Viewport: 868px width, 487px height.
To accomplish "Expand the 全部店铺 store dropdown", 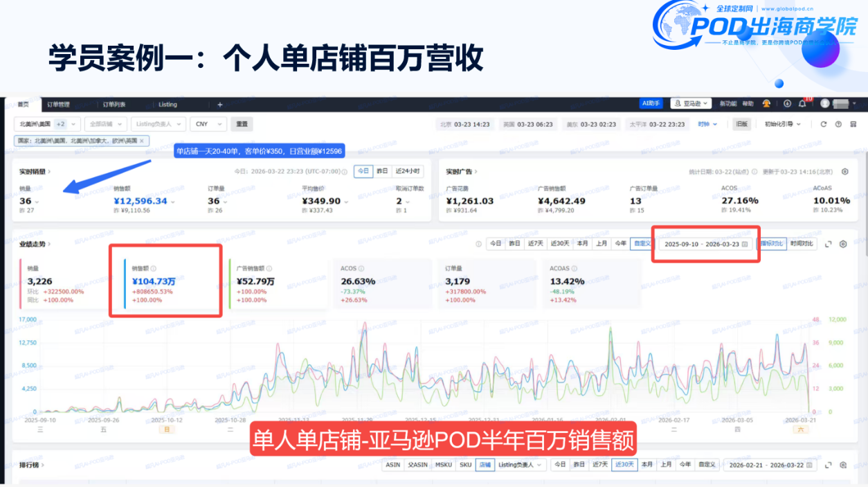I will coord(106,124).
